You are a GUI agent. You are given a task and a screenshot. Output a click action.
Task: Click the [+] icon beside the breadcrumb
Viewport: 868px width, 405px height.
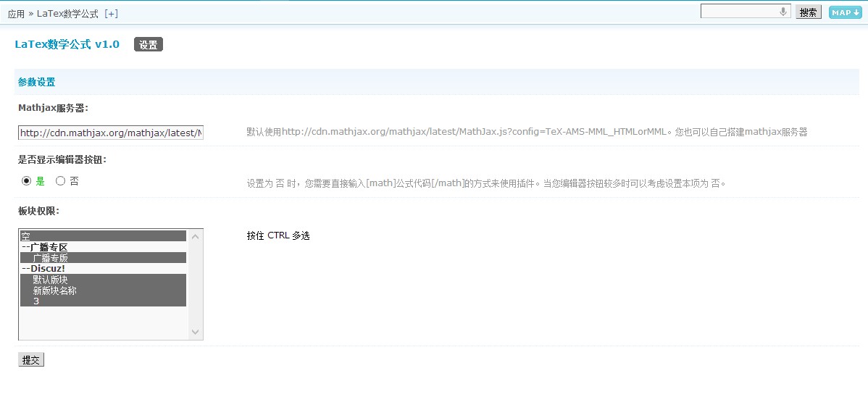(111, 14)
